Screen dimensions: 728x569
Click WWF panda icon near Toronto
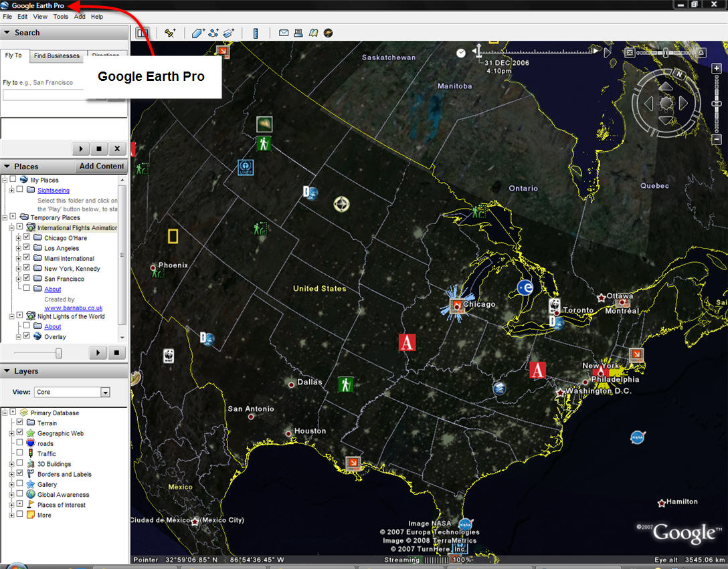(x=554, y=306)
